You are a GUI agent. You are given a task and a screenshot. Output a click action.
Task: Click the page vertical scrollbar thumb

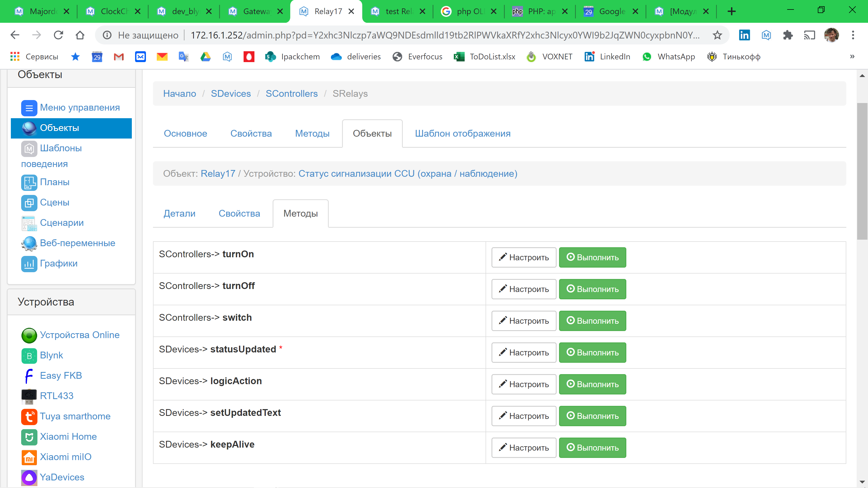pos(862,171)
